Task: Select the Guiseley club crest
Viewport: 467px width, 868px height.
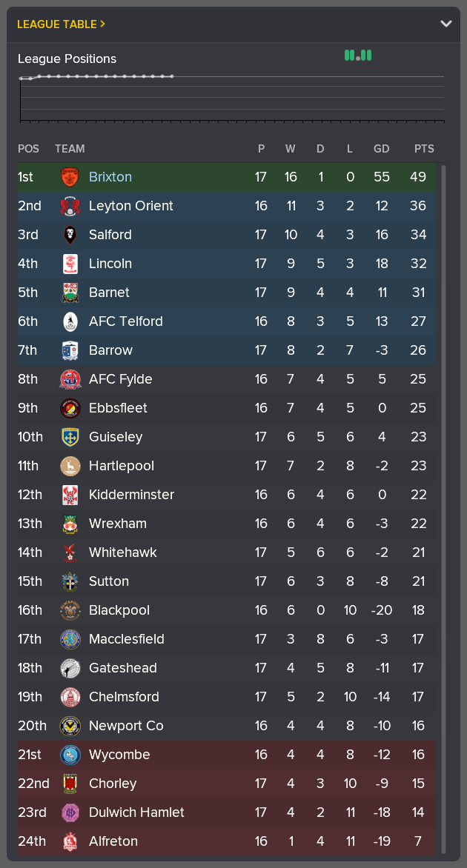Action: coord(70,437)
